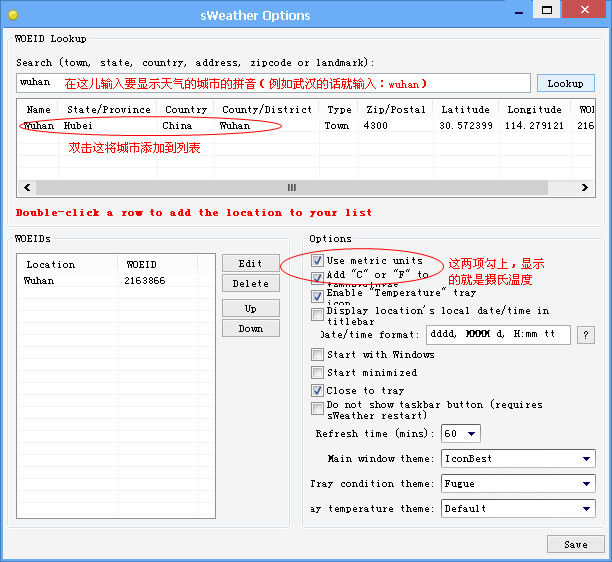Viewport: 612px width, 562px height.
Task: Sort by Longitude column header
Action: point(535,109)
